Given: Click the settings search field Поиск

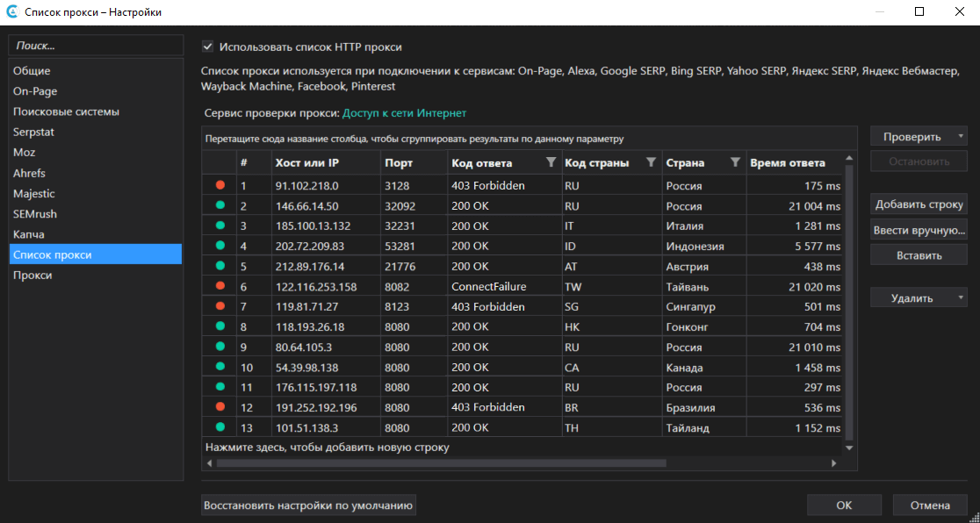Looking at the screenshot, I should point(96,46).
